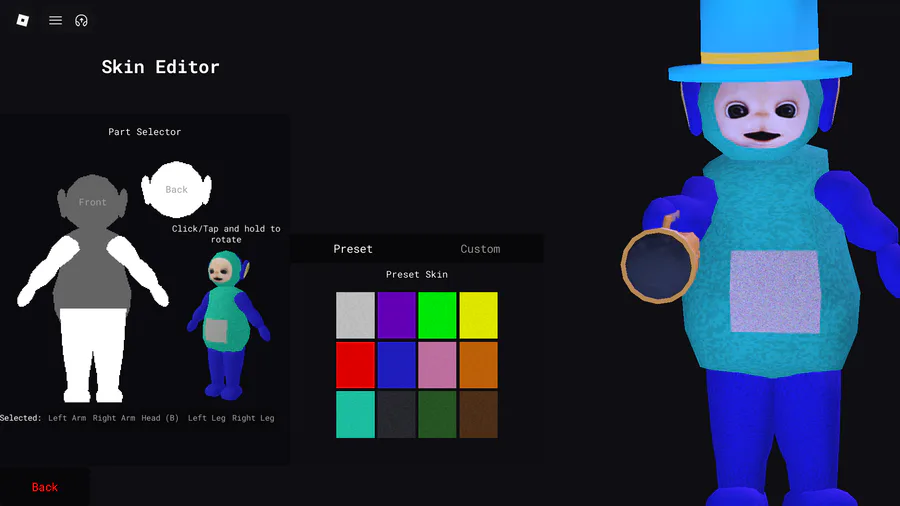Click the 'Skin Editor' title
The width and height of the screenshot is (900, 506).
(x=160, y=67)
